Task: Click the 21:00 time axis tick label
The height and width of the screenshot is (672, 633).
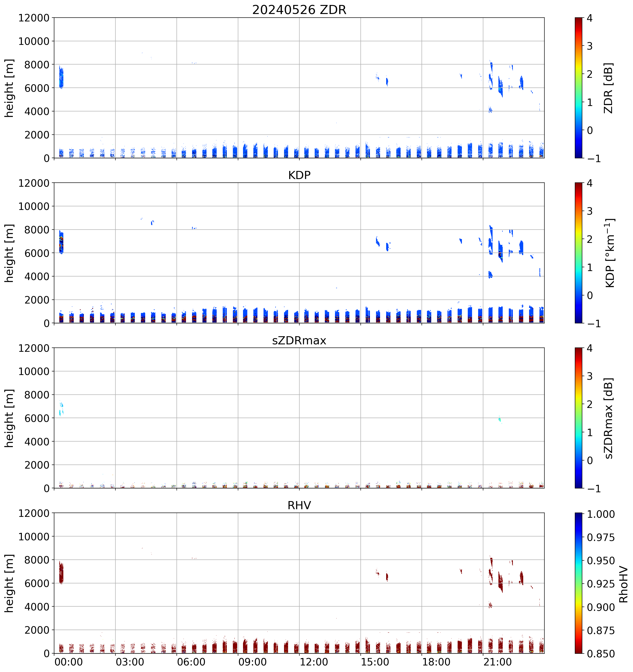Action: 498,662
